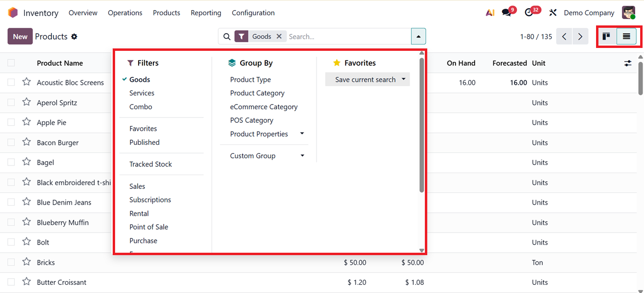Image resolution: width=644 pixels, height=293 pixels.
Task: Favorite the Bagel product star
Action: [x=26, y=162]
